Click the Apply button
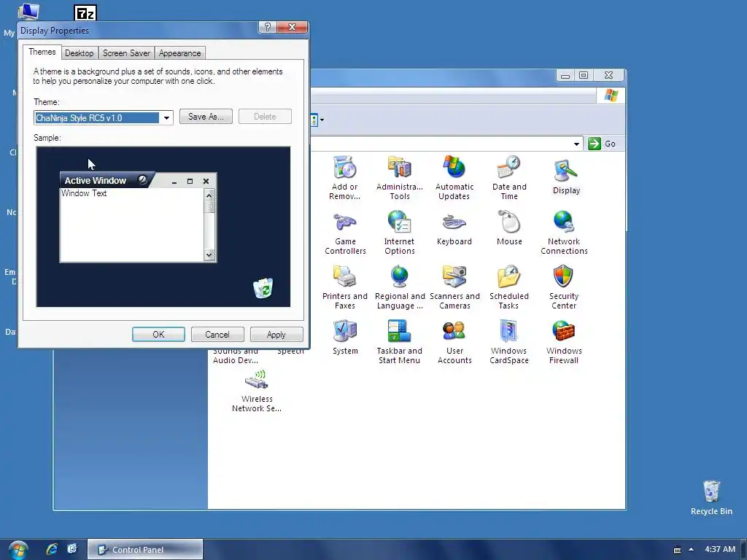The image size is (747, 560). 276,334
